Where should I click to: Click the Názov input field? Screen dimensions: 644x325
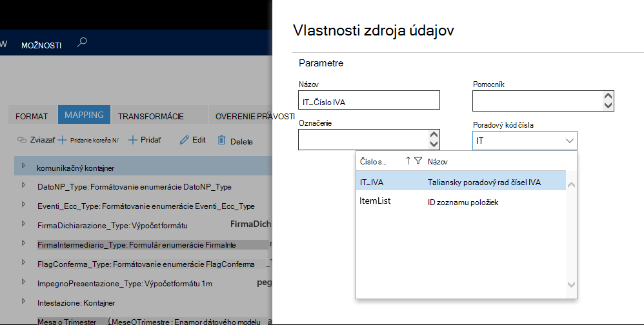click(x=369, y=100)
